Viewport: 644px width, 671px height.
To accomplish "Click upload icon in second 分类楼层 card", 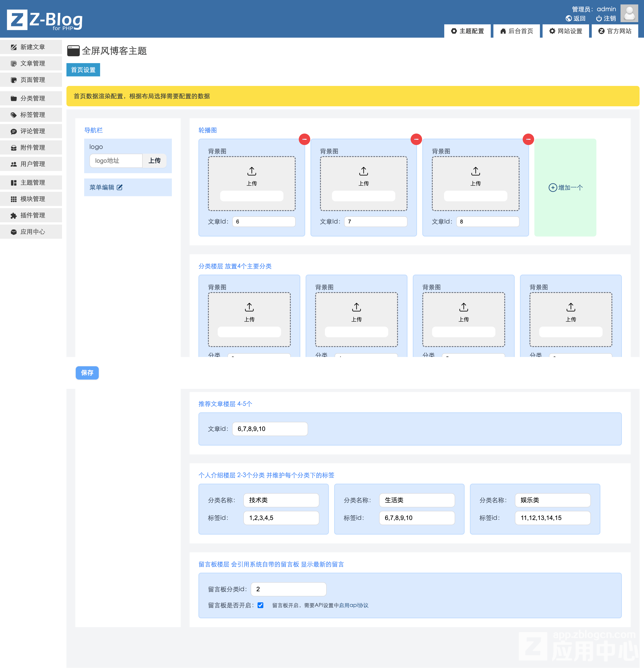I will (356, 307).
